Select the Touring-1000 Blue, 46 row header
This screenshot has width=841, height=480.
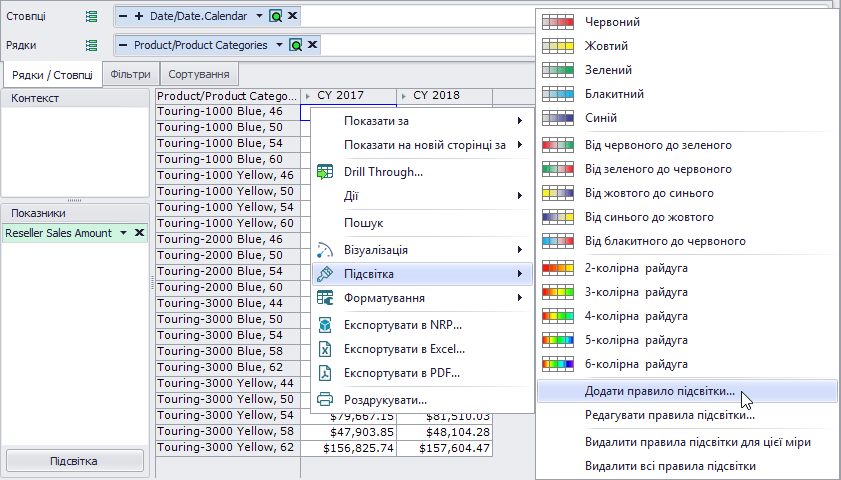(x=228, y=112)
